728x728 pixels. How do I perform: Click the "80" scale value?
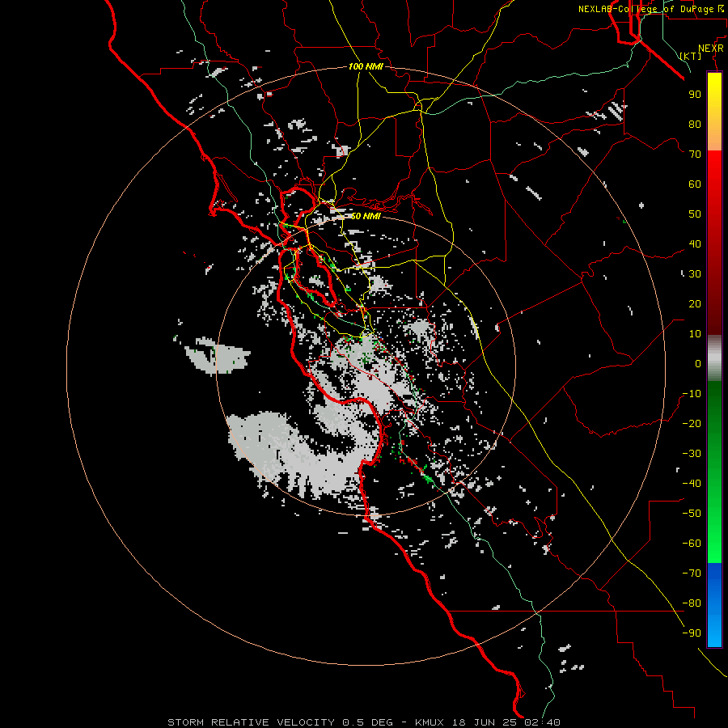[x=695, y=124]
